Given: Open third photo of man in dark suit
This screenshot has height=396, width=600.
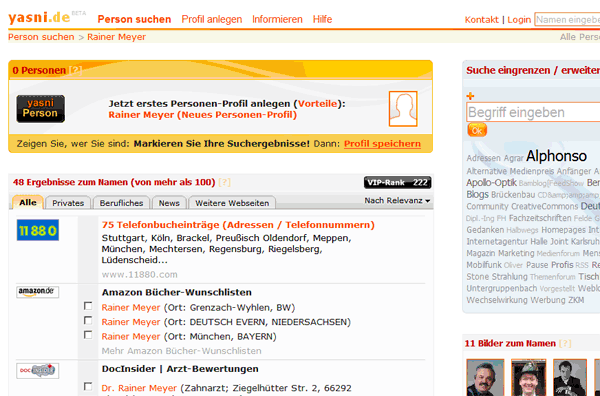Looking at the screenshot, I should (570, 377).
